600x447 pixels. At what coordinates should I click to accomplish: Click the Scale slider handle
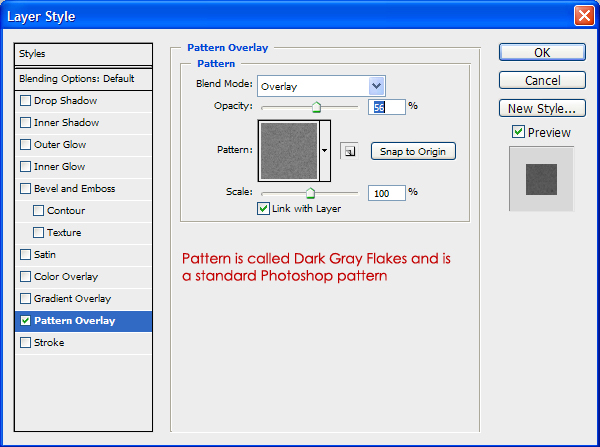point(310,193)
